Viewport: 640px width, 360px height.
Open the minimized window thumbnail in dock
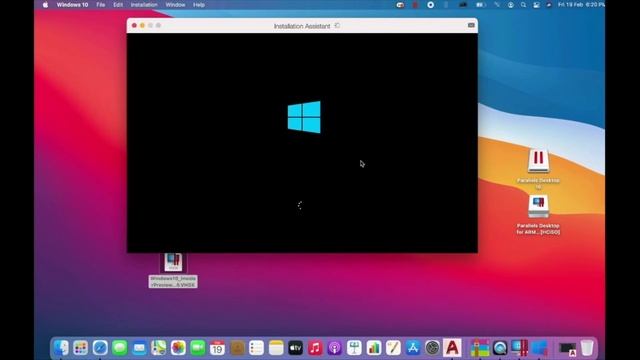pyautogui.click(x=567, y=348)
